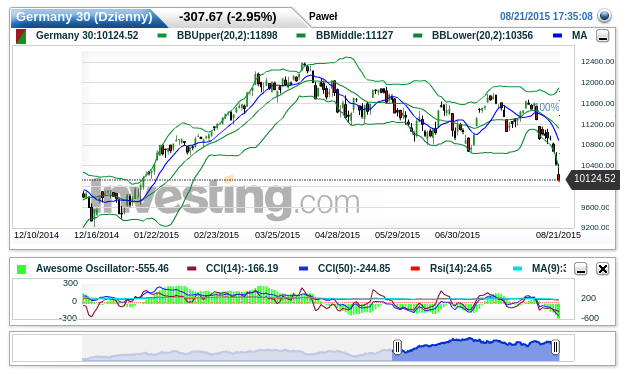The height and width of the screenshot is (374, 626).
Task: Click the -300 oscillator axis label
Action: [68, 318]
